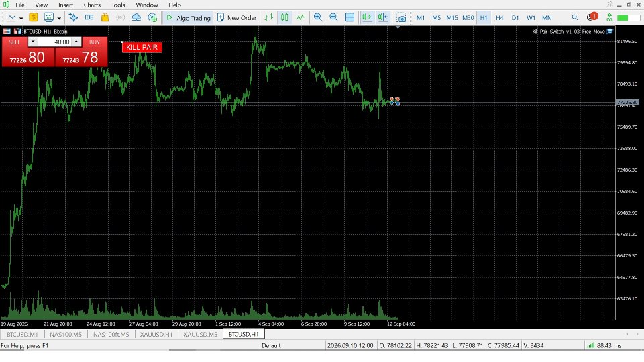Open the View menu
644x362 pixels.
(41, 5)
